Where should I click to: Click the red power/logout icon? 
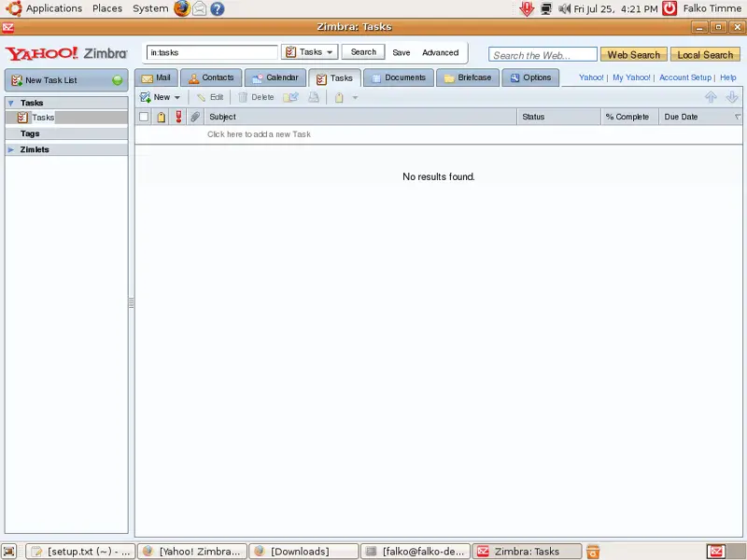click(x=669, y=8)
